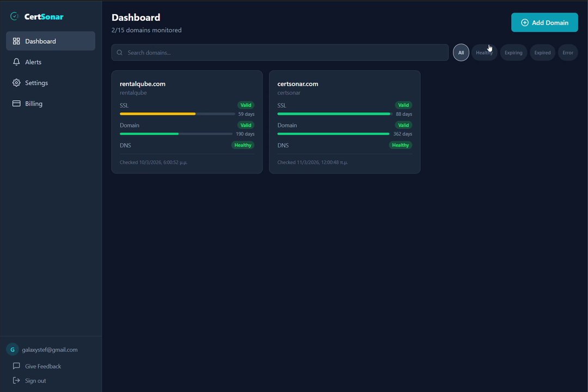Focus the Search domains input field
588x392 pixels.
point(280,52)
